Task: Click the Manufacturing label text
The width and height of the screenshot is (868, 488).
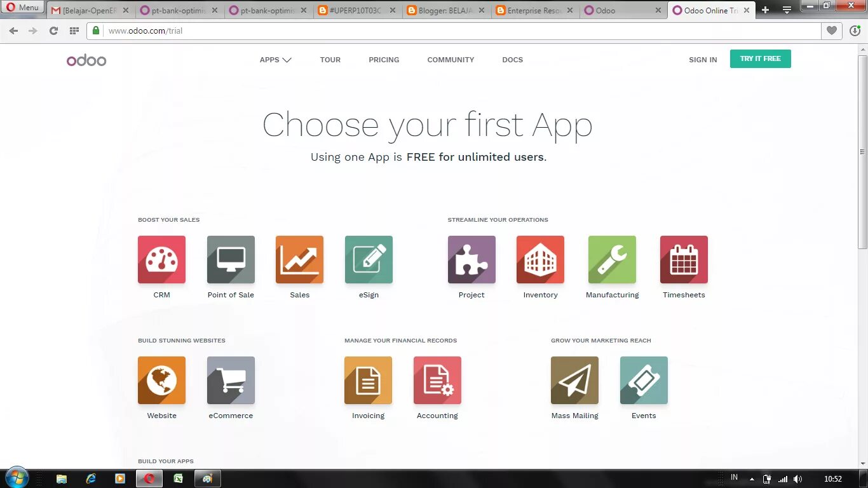Action: click(613, 295)
